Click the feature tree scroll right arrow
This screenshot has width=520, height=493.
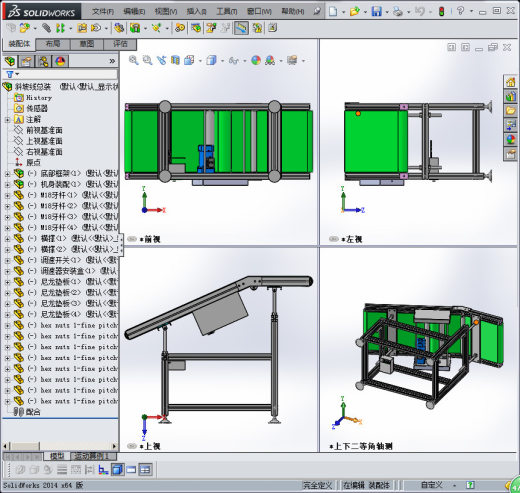tap(114, 446)
